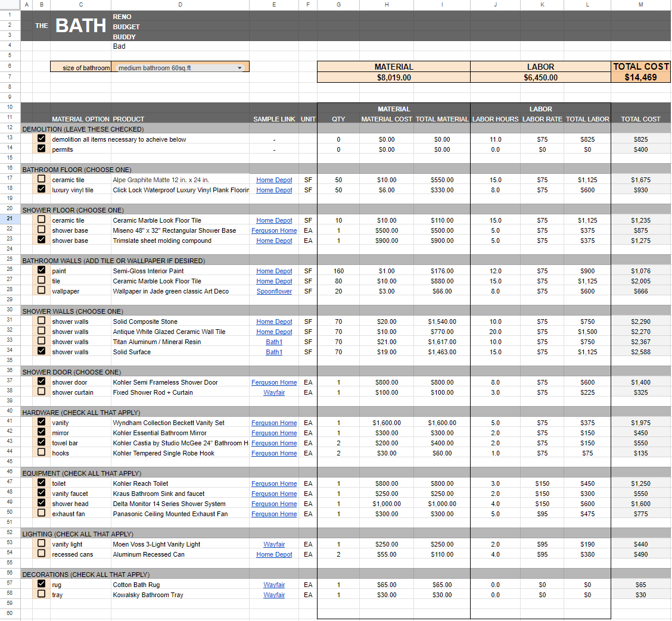Click the $14,469 total cost cell

(640, 77)
